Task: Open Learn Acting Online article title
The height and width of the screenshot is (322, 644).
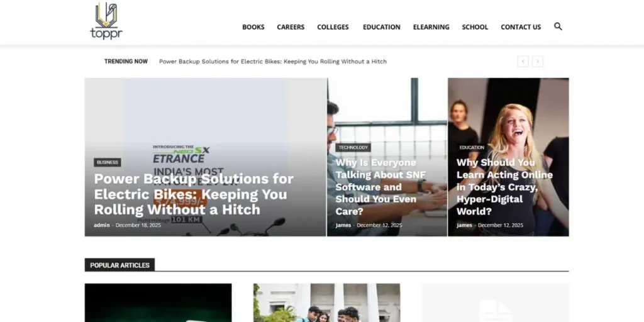Action: [x=505, y=187]
